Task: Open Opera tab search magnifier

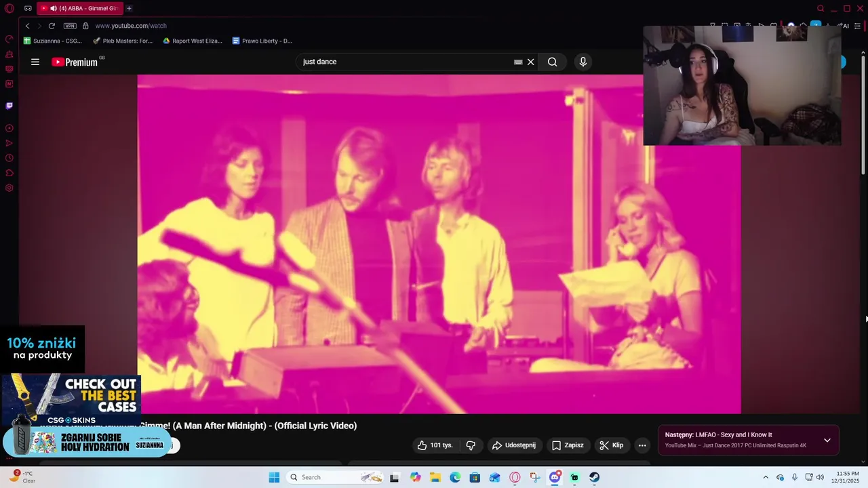Action: (x=821, y=8)
